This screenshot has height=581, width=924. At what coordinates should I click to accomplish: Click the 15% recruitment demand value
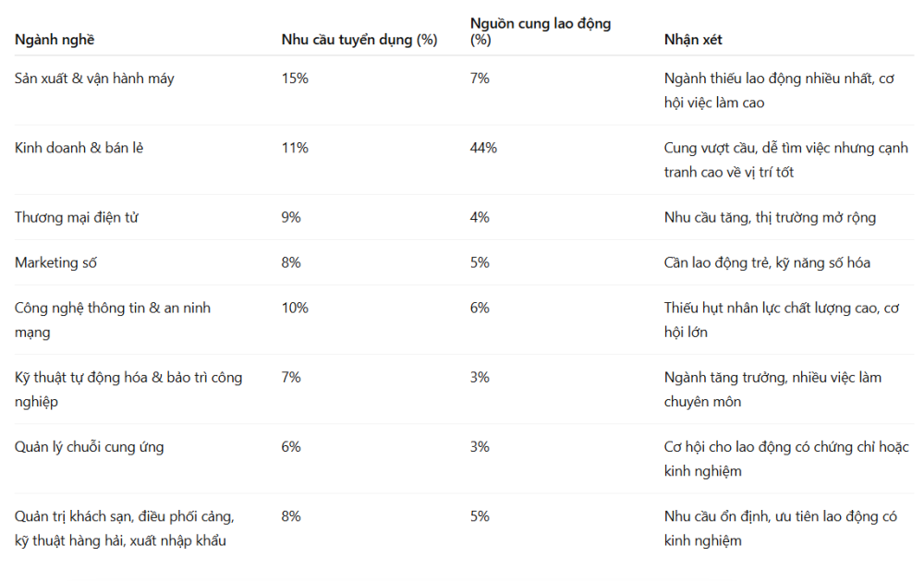click(x=295, y=79)
